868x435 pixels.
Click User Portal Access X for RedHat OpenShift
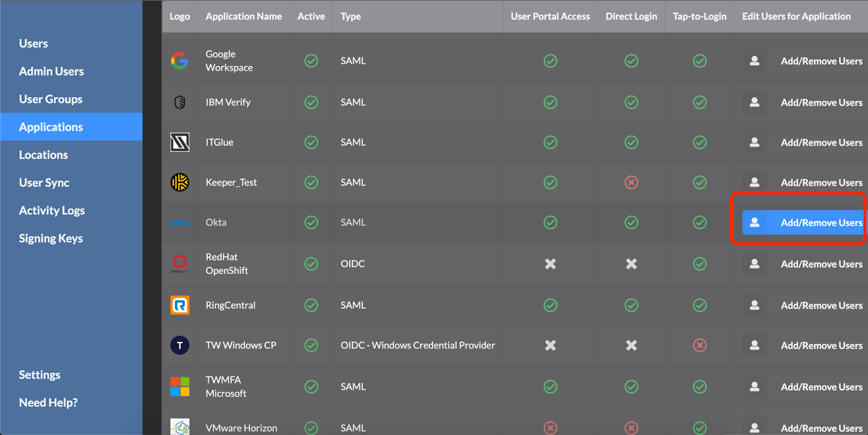click(x=551, y=264)
